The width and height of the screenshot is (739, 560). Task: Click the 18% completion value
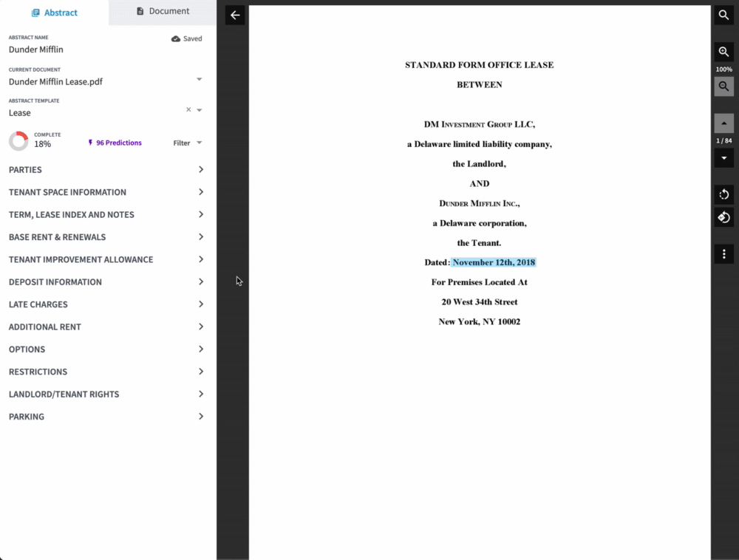(42, 144)
